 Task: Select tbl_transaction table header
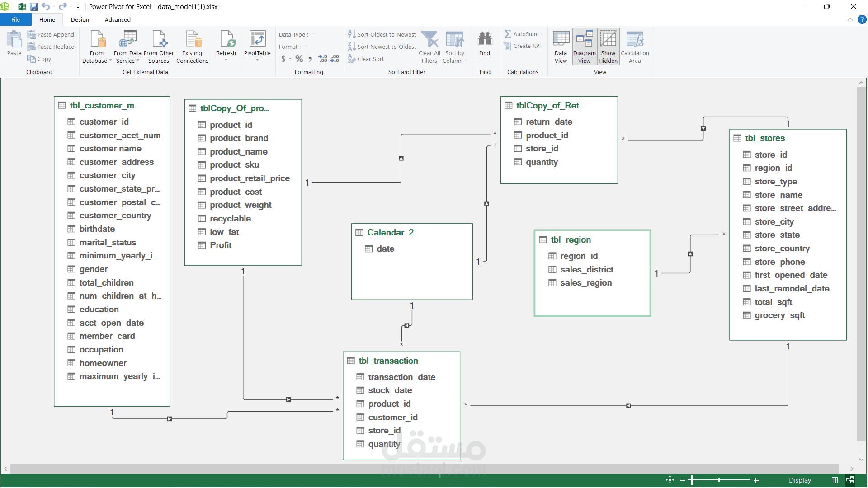point(401,361)
